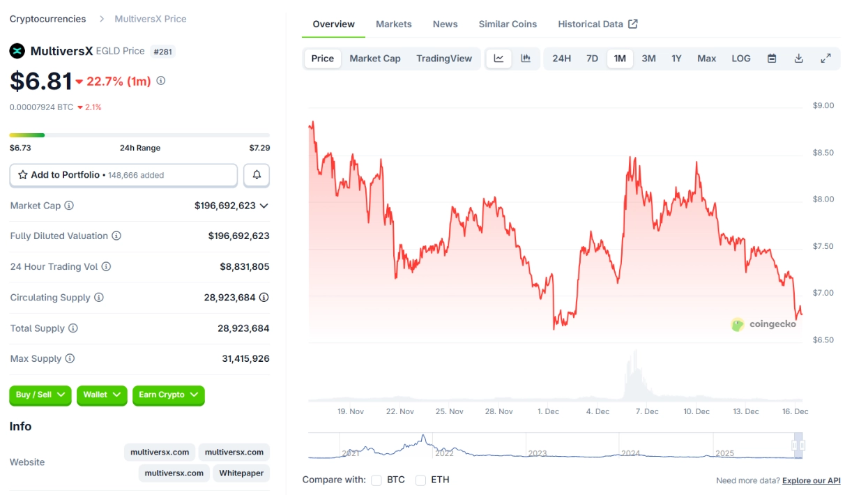Screen dimensions: 868x495
Task: Click info icon next to Market Cap
Action: (x=69, y=206)
